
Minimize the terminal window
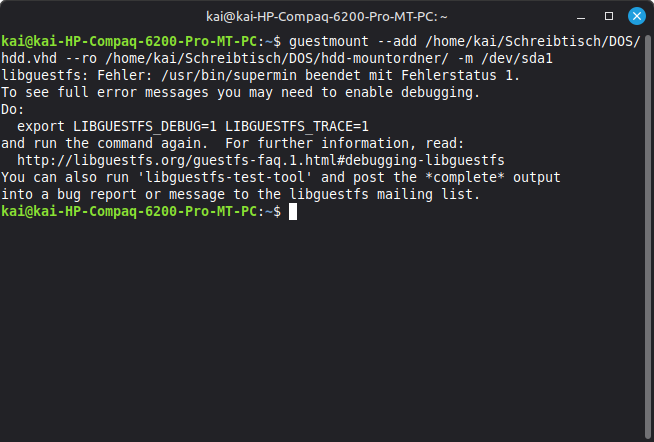click(x=581, y=17)
